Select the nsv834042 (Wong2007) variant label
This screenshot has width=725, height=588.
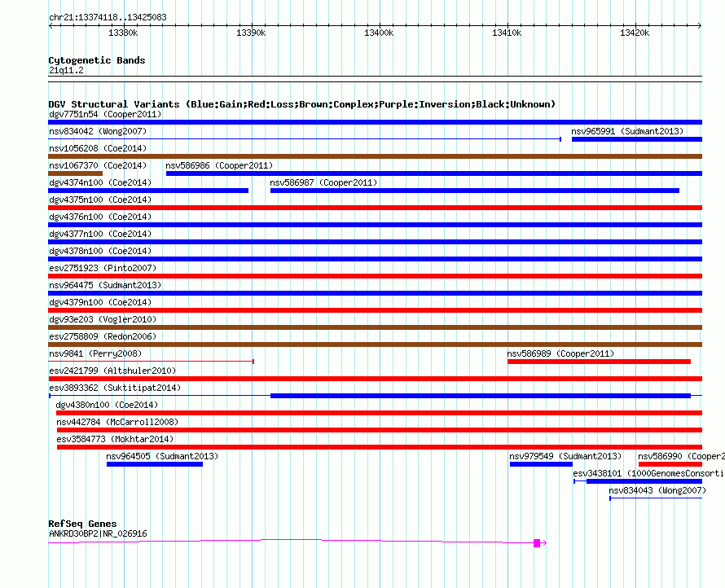tap(98, 131)
